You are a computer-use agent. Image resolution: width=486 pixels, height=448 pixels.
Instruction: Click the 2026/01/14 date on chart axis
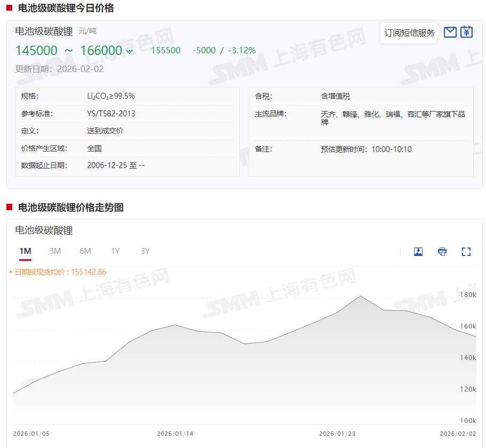point(175,434)
